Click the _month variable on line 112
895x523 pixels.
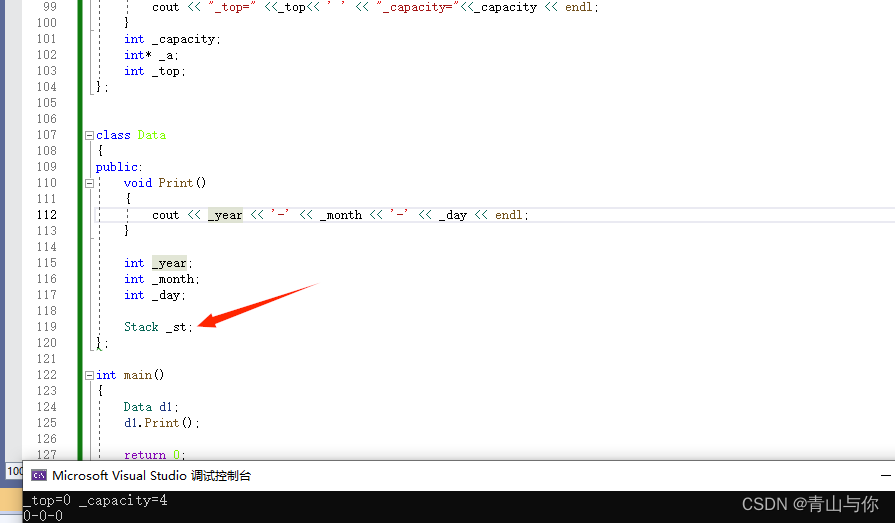(x=341, y=215)
